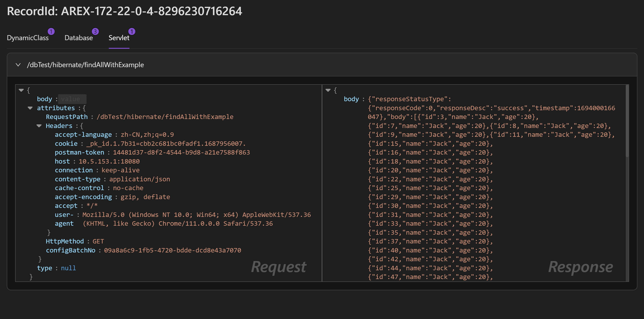Image resolution: width=644 pixels, height=319 pixels.
Task: Click the Response entry with id 25
Action: click(x=430, y=188)
